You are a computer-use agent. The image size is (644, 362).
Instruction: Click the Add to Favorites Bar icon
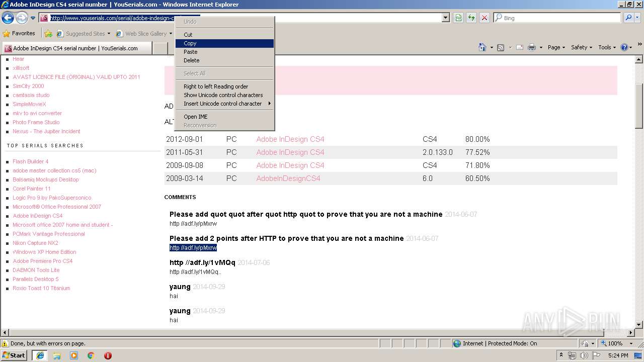tap(48, 34)
